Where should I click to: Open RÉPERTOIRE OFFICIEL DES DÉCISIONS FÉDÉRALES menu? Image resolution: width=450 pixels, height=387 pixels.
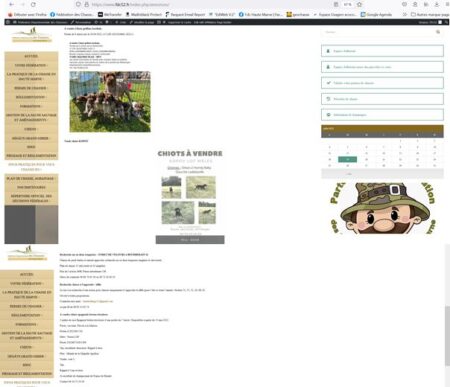(31, 198)
